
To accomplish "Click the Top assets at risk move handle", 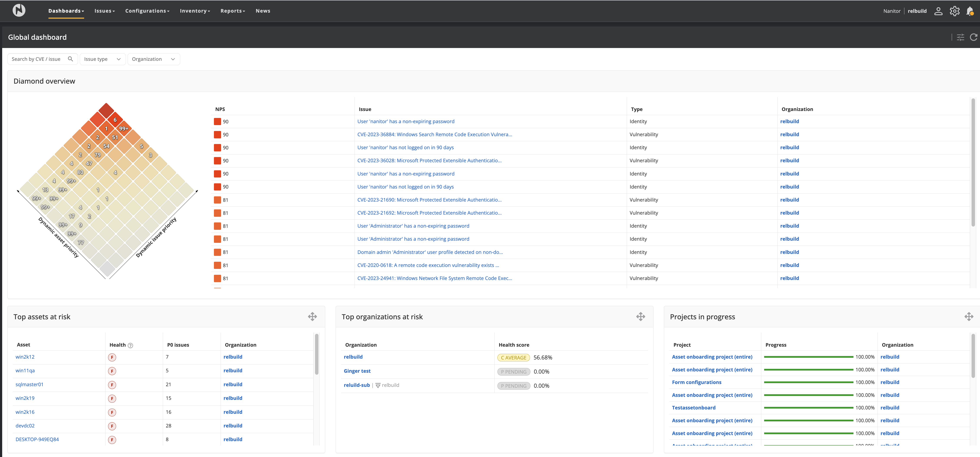I will point(312,317).
